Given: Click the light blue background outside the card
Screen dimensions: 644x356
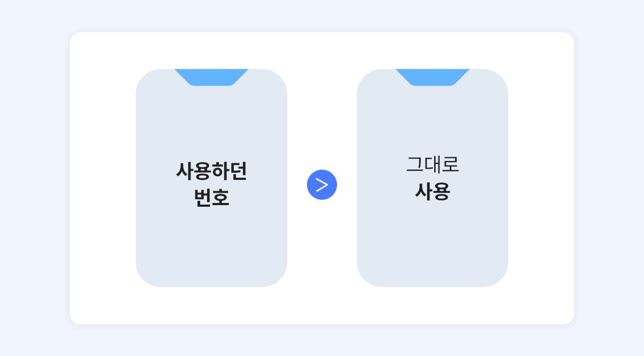Looking at the screenshot, I should point(32,177).
